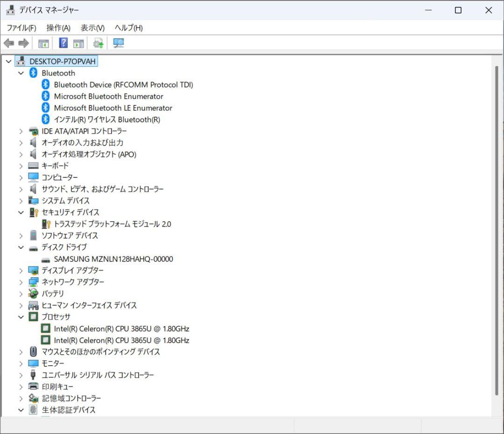Image resolution: width=504 pixels, height=434 pixels.
Task: Click the Bluetooth icon next to インテル(R) ワイヤレス Bluetooth(R)
Action: (x=45, y=119)
